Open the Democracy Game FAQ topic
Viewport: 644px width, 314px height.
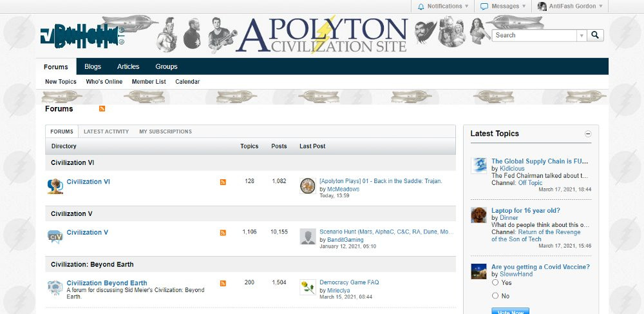point(349,282)
